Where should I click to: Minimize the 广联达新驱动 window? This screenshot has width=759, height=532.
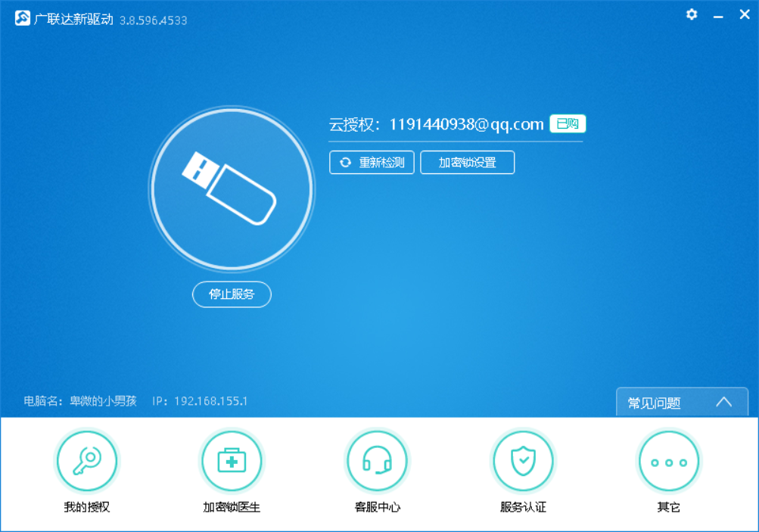(718, 15)
